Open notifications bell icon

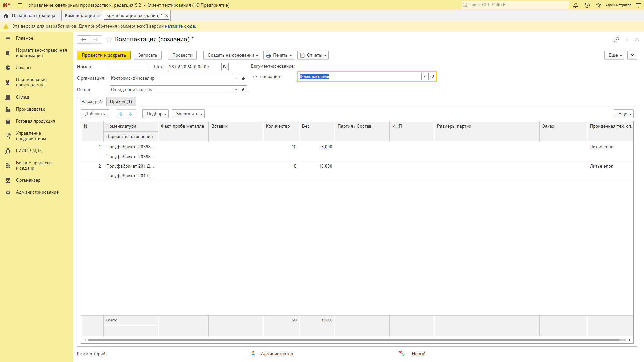(x=576, y=5)
